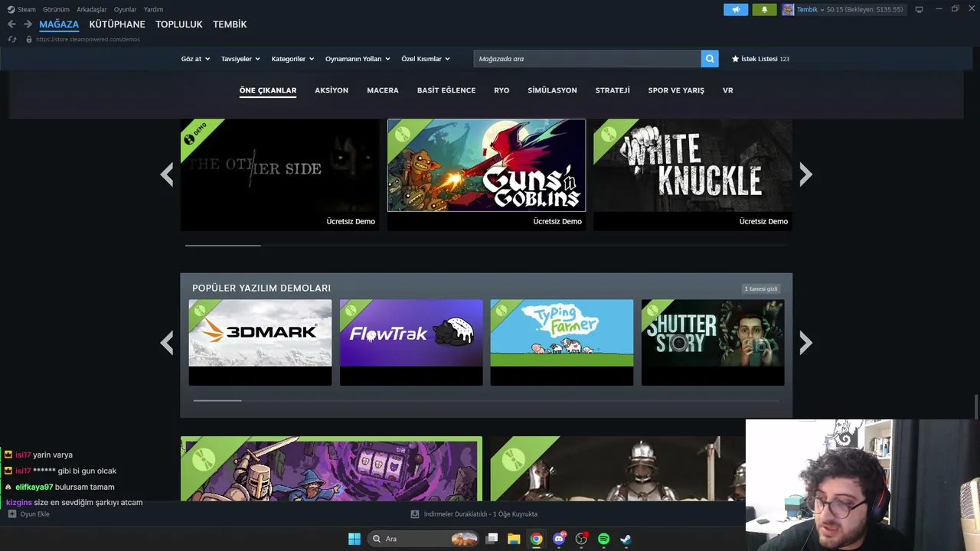Select the BASİT EĞLENCE demo tab

pyautogui.click(x=446, y=90)
